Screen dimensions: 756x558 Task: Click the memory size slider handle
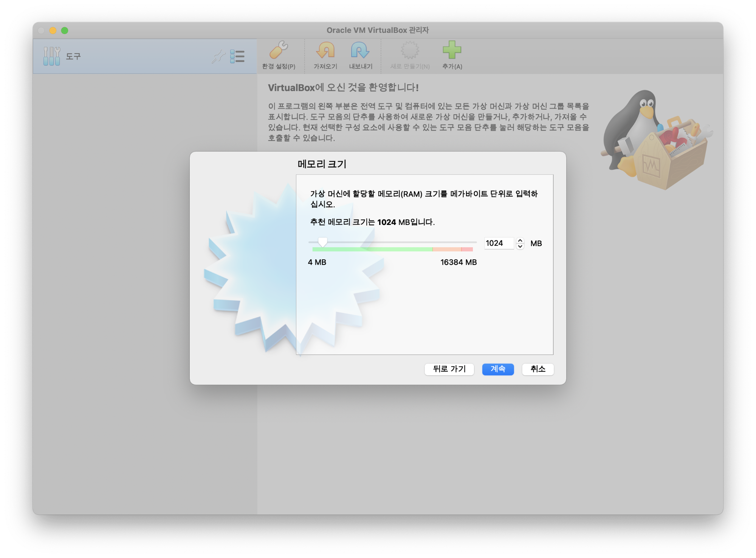point(322,242)
